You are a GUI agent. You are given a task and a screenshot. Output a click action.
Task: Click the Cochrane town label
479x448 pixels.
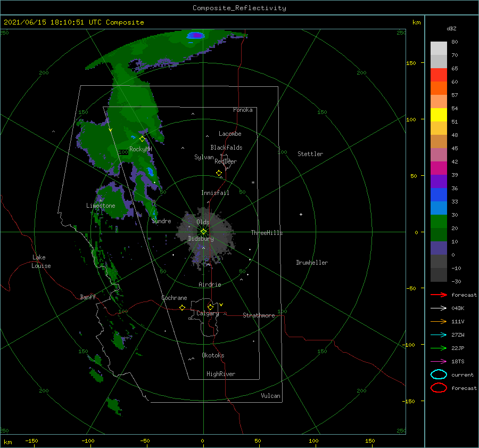coord(174,298)
